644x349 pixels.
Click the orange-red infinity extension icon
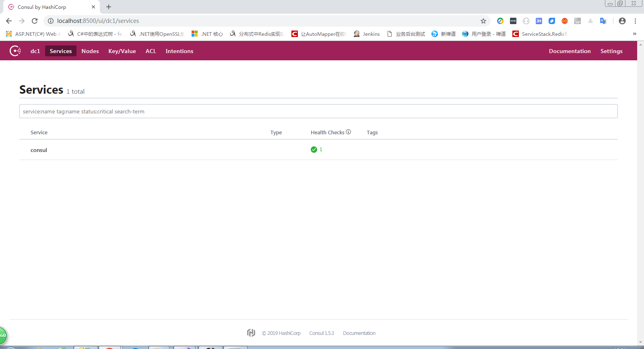click(565, 21)
